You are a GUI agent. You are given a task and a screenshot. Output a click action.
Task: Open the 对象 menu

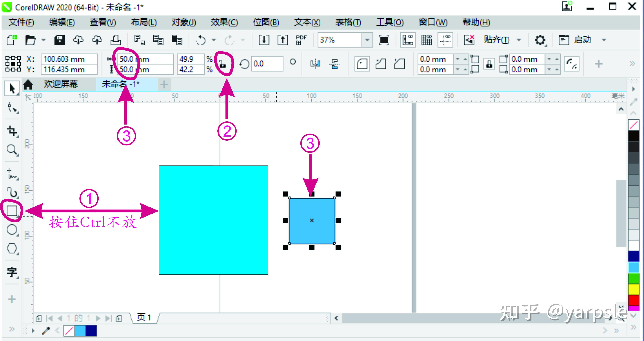(x=183, y=22)
